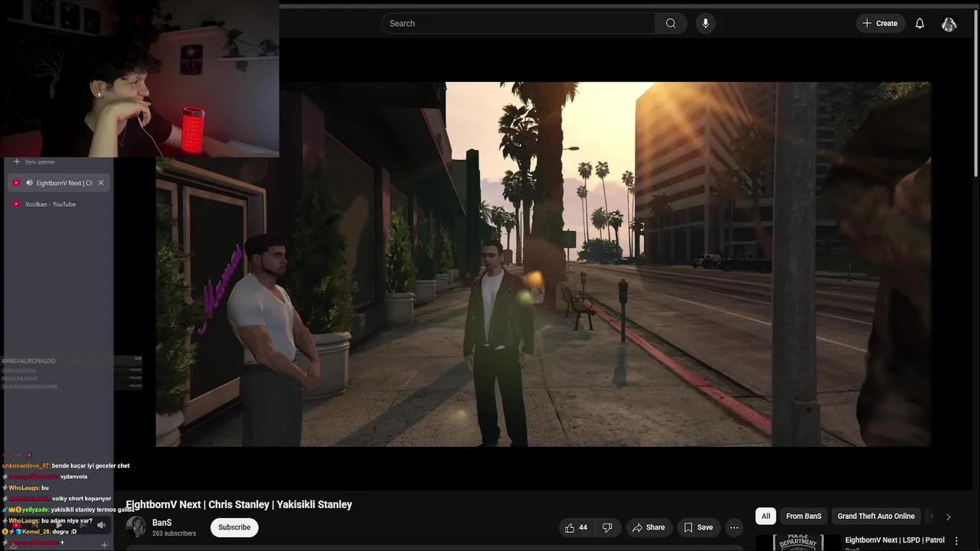This screenshot has height=551, width=980.
Task: Like the video with 44 likes
Action: click(576, 527)
